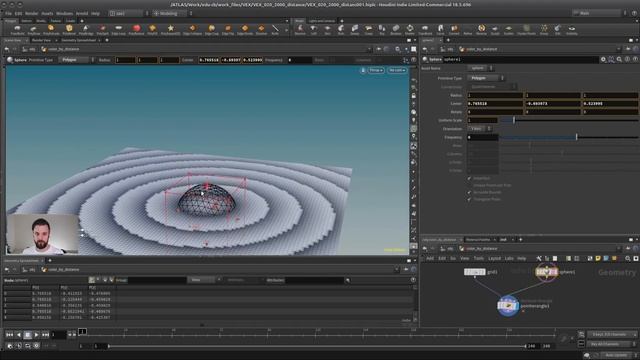This screenshot has height=360, width=640.
Task: Jump to first frame in playbar
Action: [9, 335]
